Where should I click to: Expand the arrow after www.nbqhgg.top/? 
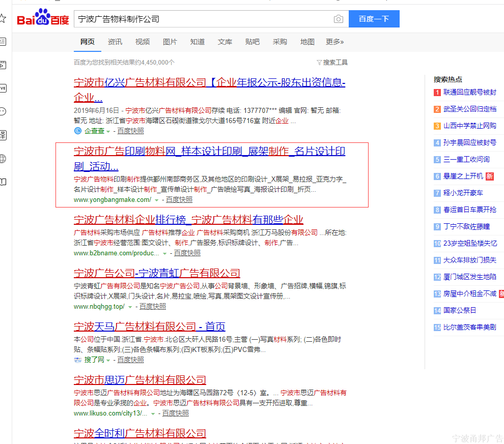click(x=130, y=307)
